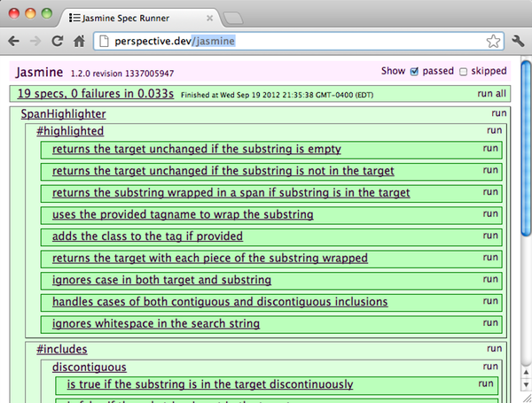Click the scrollbar up arrow
Image resolution: width=532 pixels, height=403 pixels.
tap(526, 373)
